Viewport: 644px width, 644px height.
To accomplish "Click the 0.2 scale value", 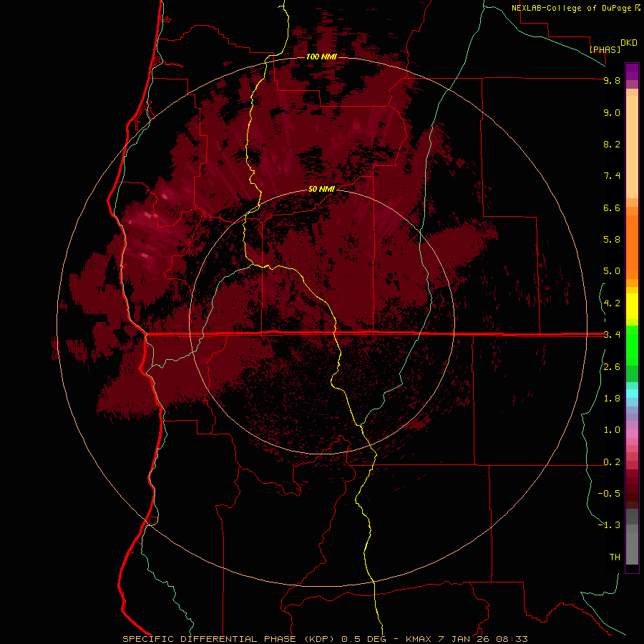I will tap(612, 462).
